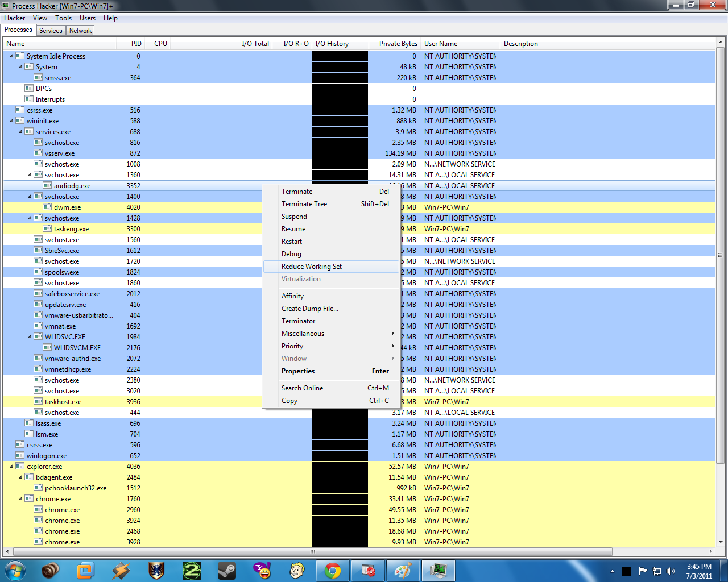Switch to Google Chrome in taskbar
728x582 pixels.
click(333, 570)
